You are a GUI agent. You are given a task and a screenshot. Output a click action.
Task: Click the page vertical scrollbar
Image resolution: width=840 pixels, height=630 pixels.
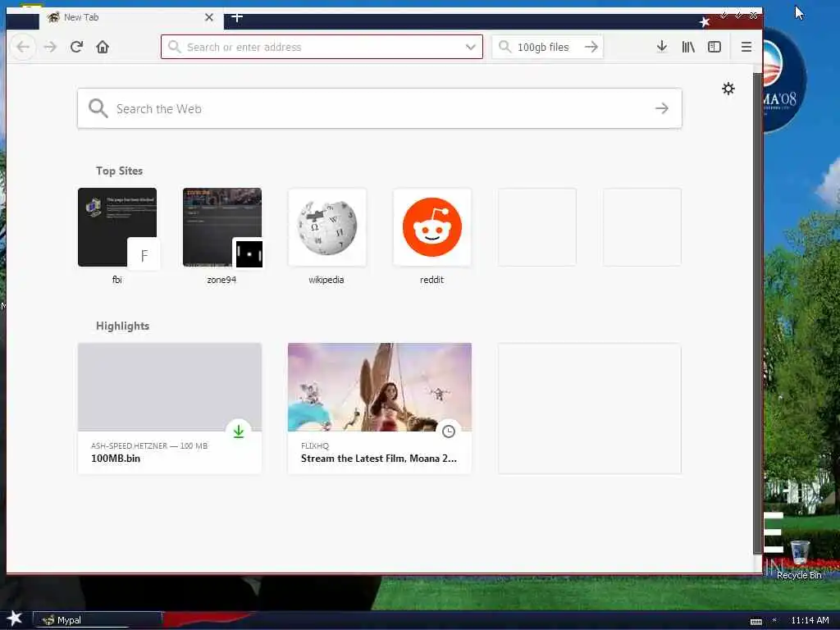[x=757, y=313]
